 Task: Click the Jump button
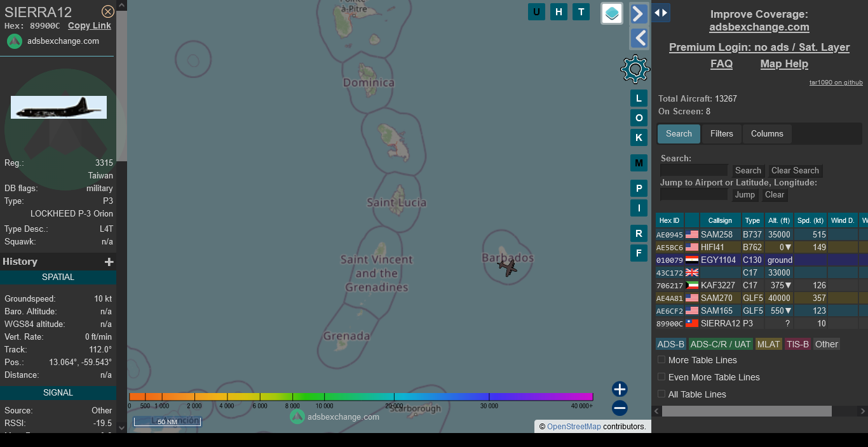[745, 195]
